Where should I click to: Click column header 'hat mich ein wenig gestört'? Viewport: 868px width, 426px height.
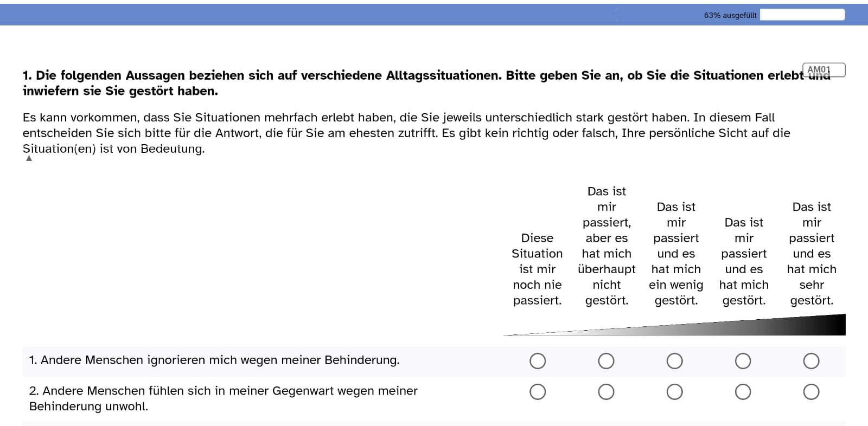(676, 253)
